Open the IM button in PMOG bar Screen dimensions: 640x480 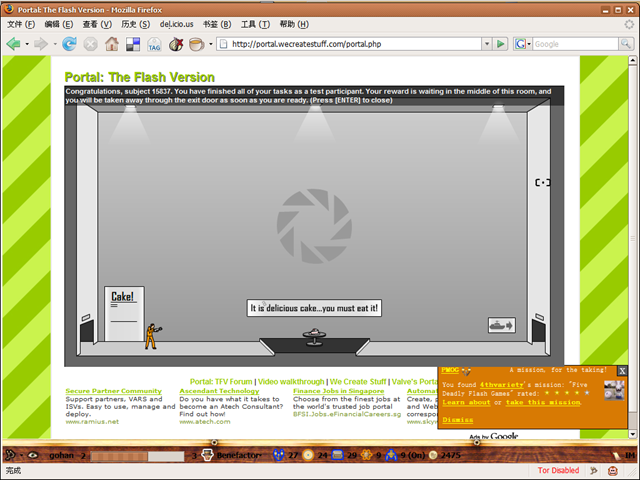point(630,455)
